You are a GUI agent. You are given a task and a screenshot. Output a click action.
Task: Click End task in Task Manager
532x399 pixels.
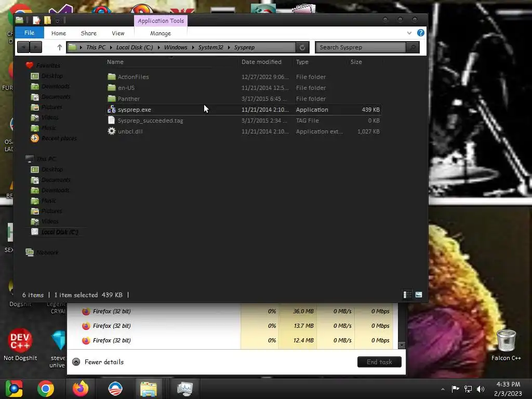click(x=379, y=362)
